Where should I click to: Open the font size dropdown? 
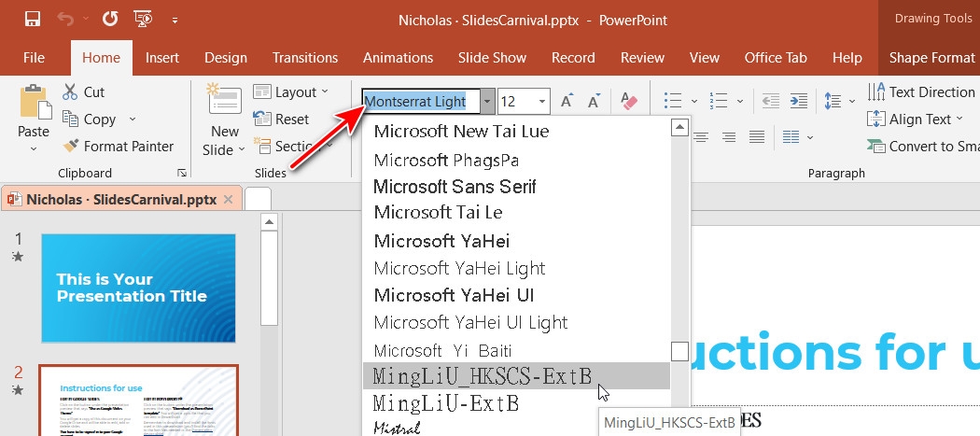click(x=542, y=102)
